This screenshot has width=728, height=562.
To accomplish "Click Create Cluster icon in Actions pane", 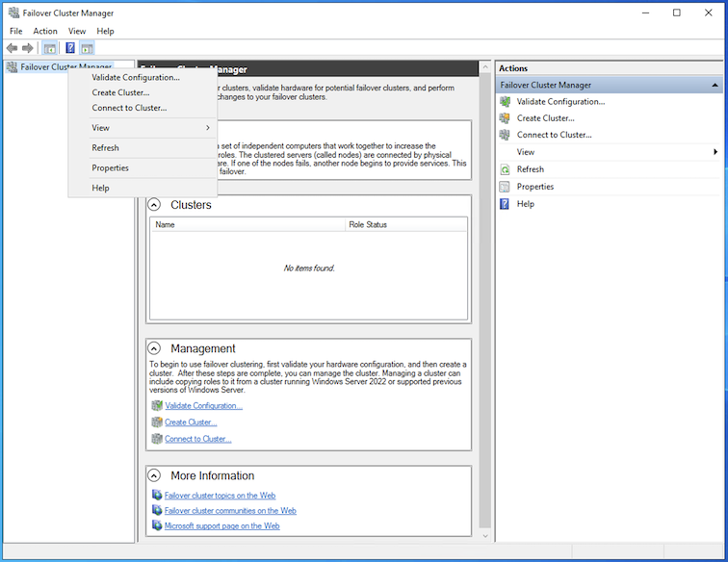I will [x=505, y=118].
